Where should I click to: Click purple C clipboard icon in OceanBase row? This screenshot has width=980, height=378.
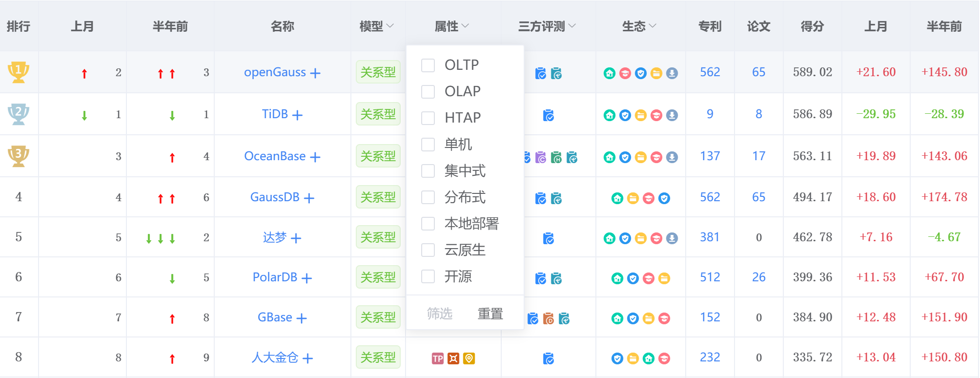pos(541,157)
